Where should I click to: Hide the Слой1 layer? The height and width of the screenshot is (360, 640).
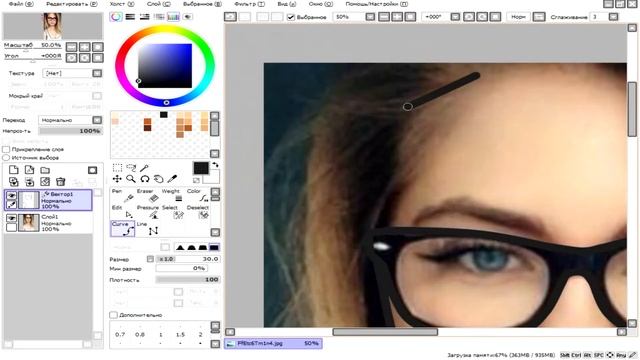(11, 218)
